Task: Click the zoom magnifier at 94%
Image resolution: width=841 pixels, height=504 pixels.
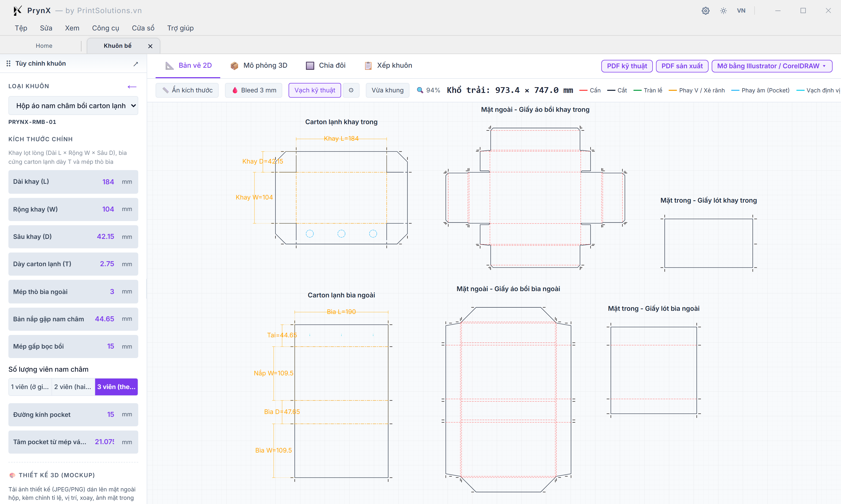Action: pyautogui.click(x=420, y=90)
